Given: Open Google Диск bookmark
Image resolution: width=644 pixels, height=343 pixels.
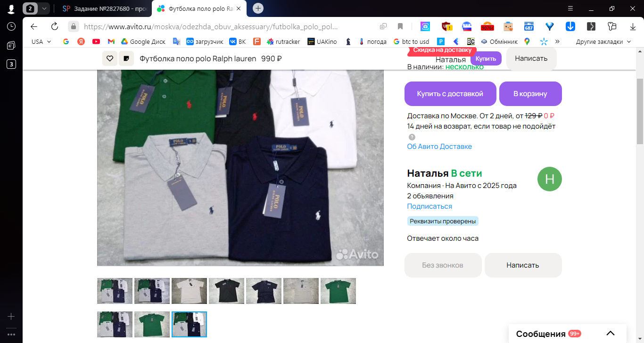Looking at the screenshot, I should tap(143, 41).
